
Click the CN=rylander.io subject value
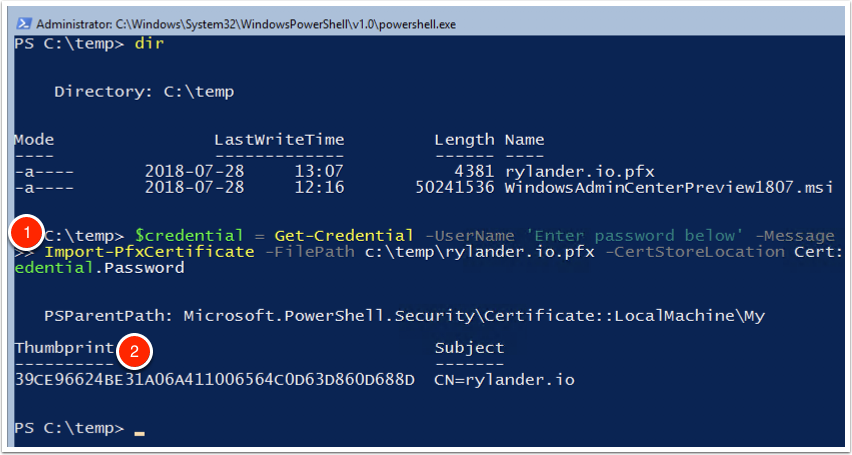[x=504, y=380]
